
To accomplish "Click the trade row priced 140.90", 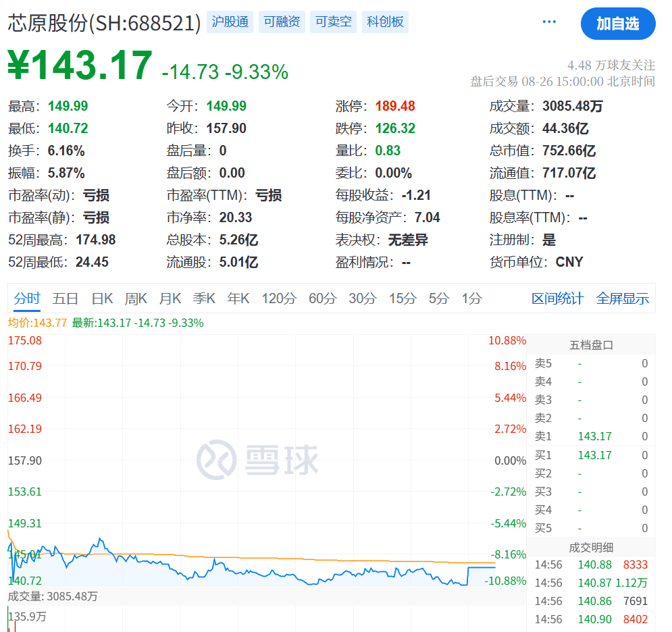I will coord(591,619).
